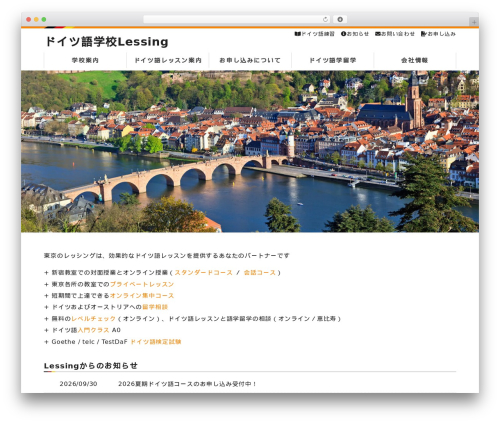
Task: Open the 2026夏期ドイツ語コース announcement
Action: pyautogui.click(x=187, y=384)
